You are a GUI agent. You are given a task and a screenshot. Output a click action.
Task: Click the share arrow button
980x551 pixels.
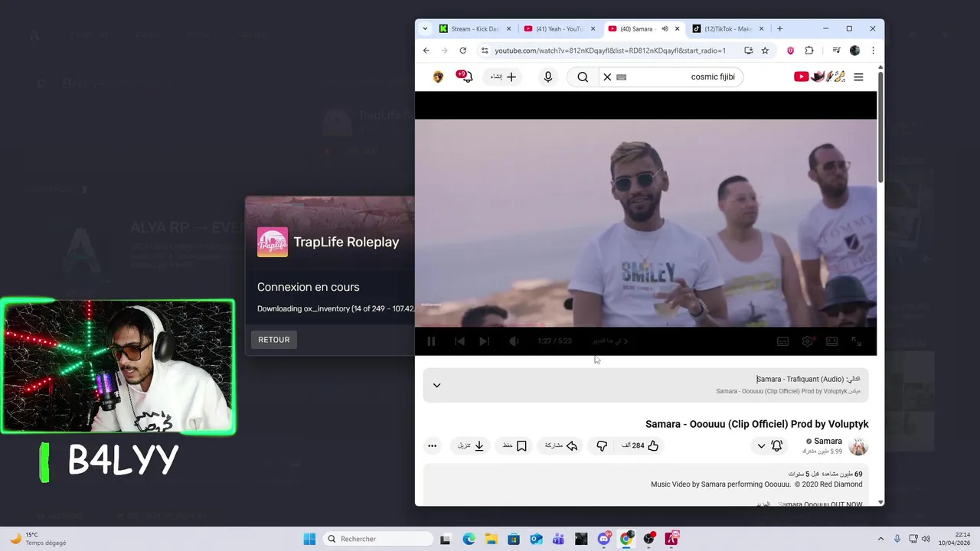pyautogui.click(x=561, y=445)
